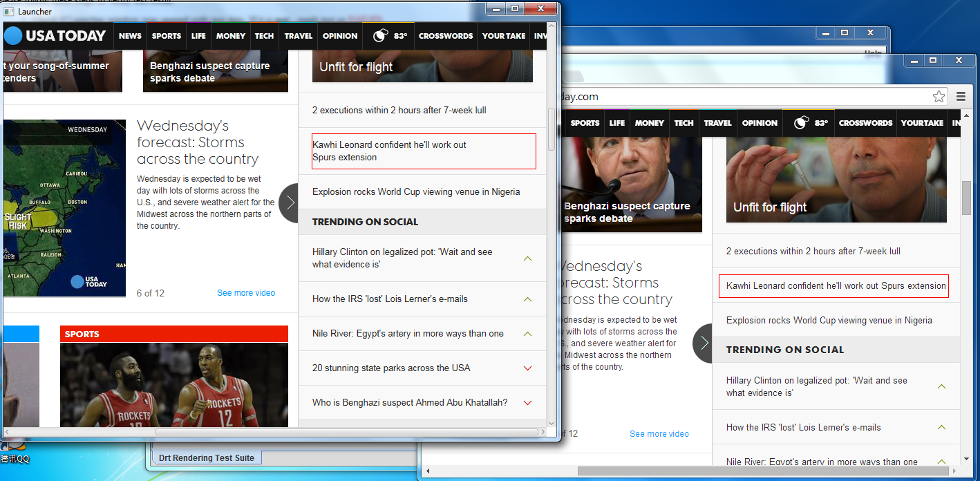
Task: Click 'See more video' link in Launcher window
Action: point(246,293)
